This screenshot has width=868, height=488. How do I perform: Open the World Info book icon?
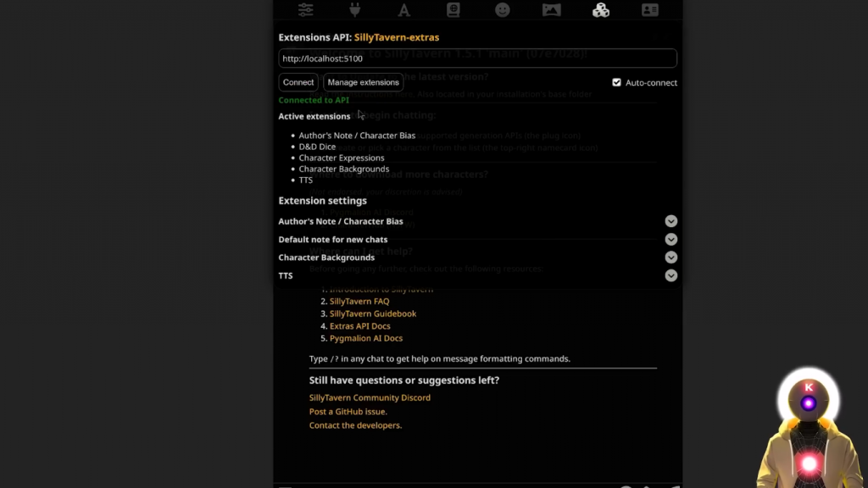tap(453, 10)
